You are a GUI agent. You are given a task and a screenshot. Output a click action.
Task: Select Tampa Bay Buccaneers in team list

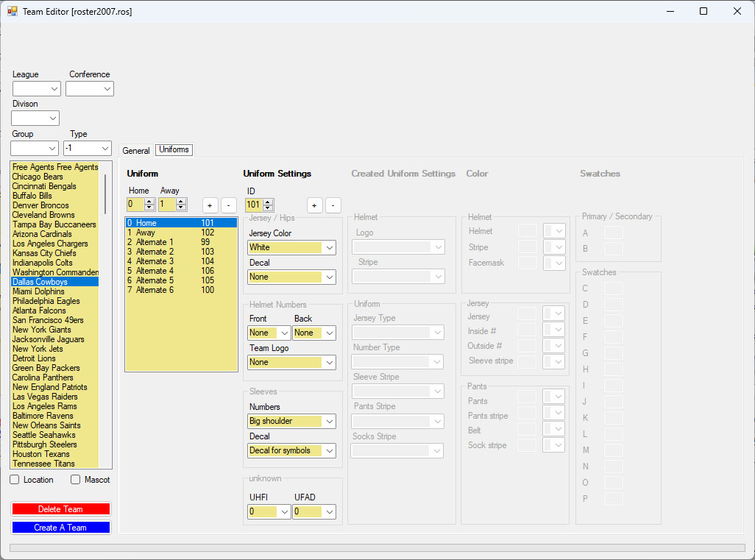(x=55, y=224)
